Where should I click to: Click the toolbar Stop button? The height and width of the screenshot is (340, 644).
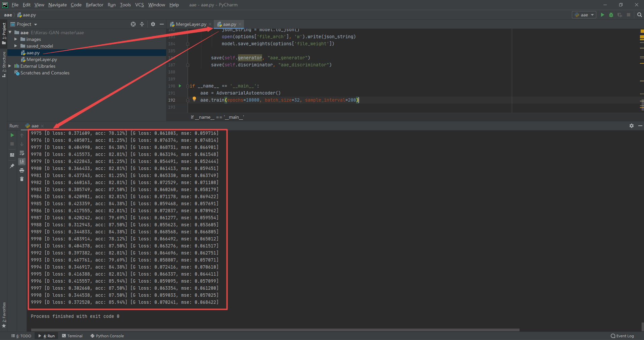pyautogui.click(x=629, y=15)
